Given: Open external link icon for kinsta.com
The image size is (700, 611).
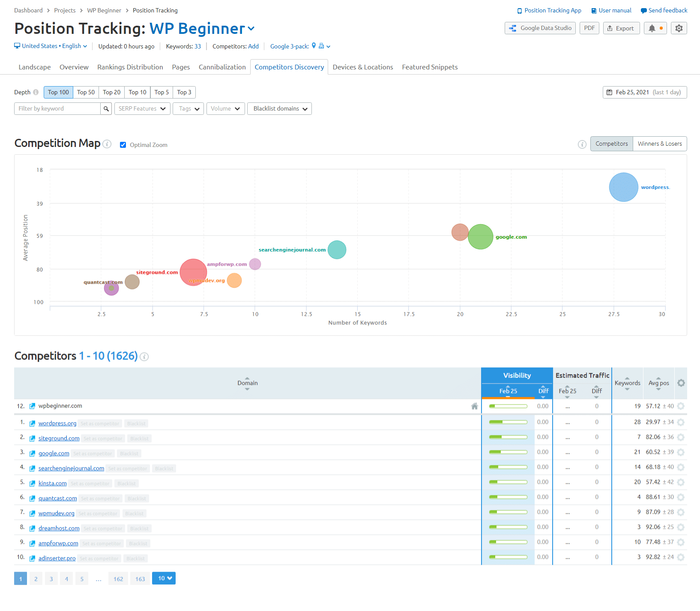Looking at the screenshot, I should (x=32, y=483).
